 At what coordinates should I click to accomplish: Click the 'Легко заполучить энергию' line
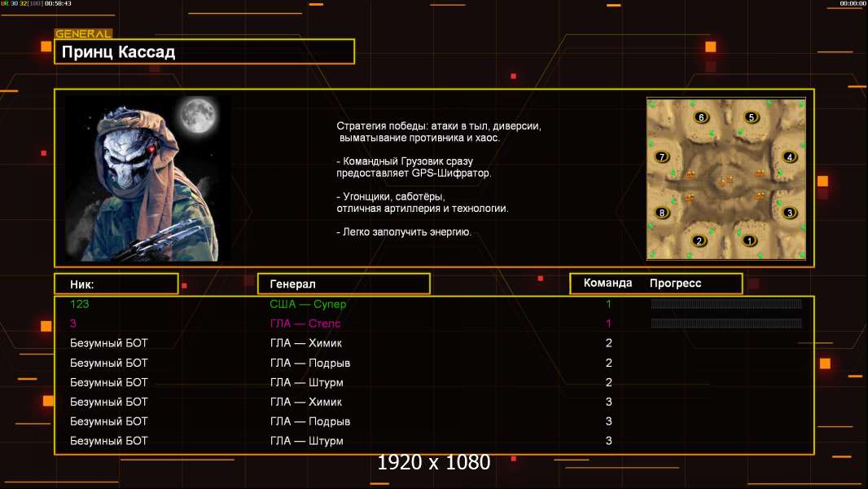pyautogui.click(x=404, y=232)
